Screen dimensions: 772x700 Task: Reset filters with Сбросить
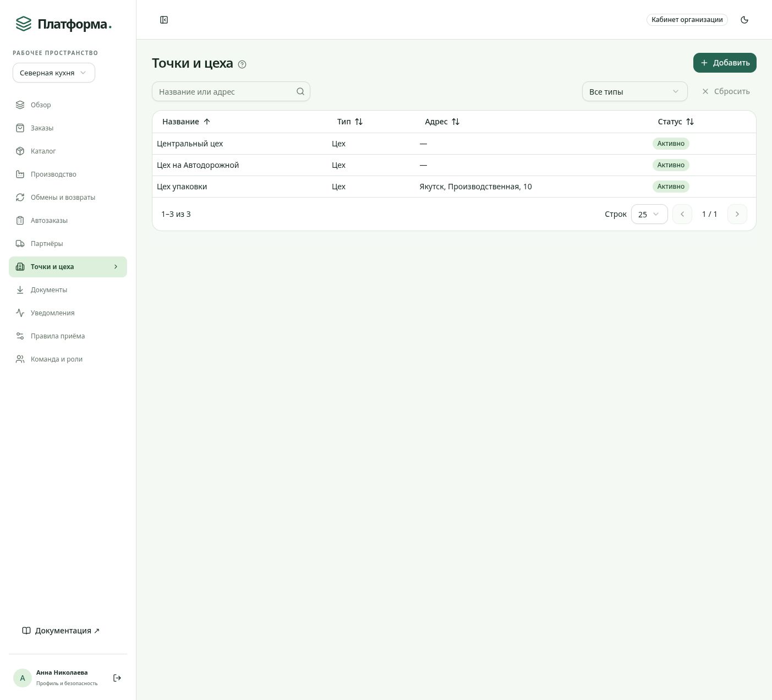coord(726,91)
